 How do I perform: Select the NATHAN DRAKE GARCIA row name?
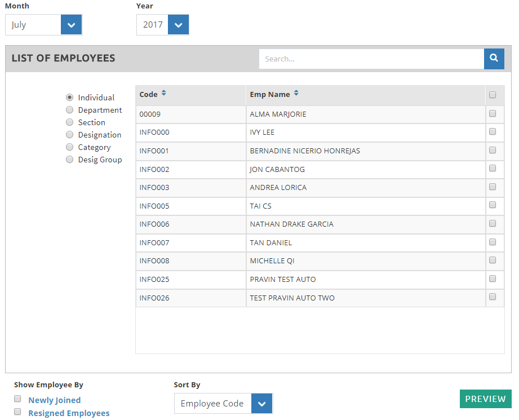[x=291, y=224]
